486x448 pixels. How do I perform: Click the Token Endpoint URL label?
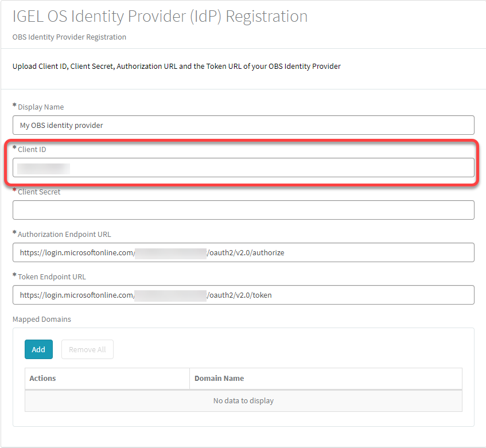tap(52, 276)
